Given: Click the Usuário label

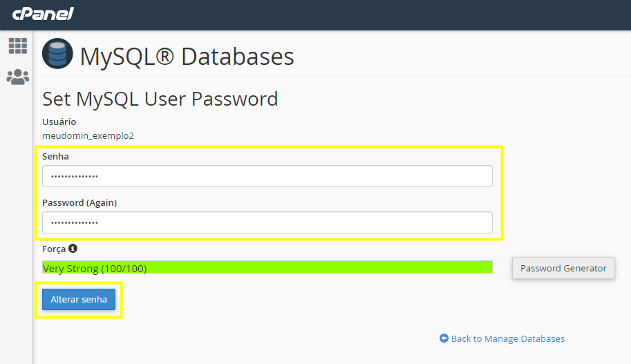Looking at the screenshot, I should coord(59,122).
